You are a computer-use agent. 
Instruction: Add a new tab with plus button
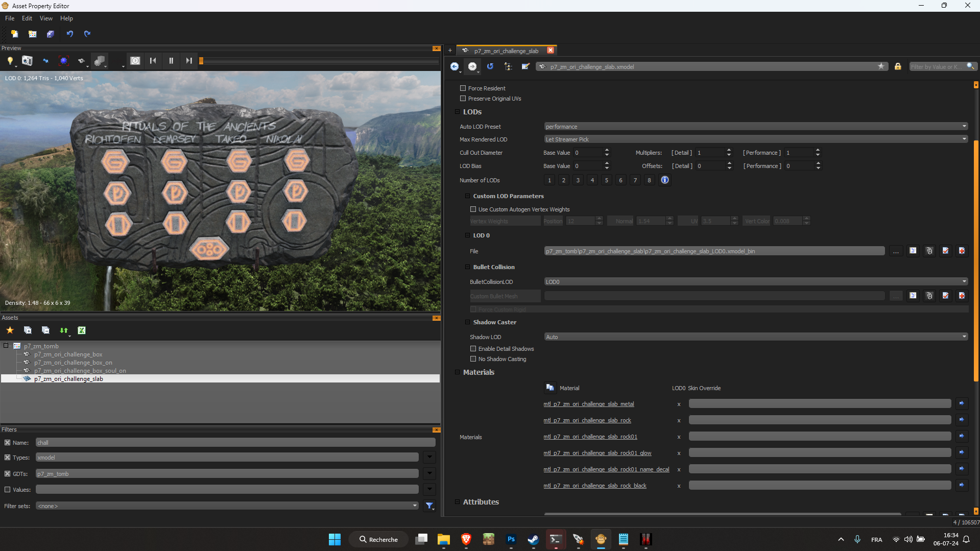click(450, 51)
